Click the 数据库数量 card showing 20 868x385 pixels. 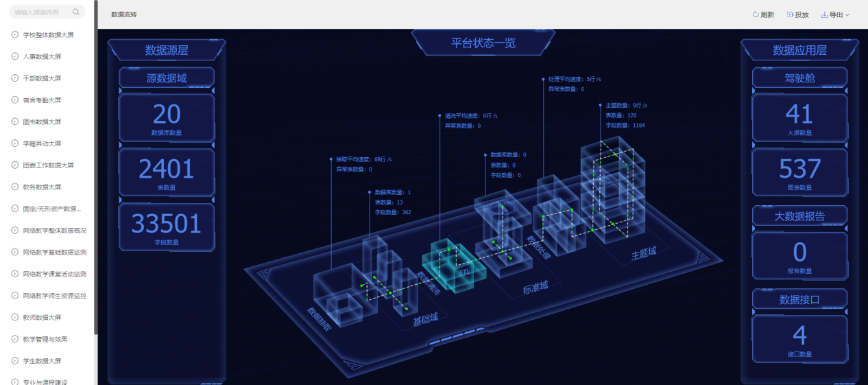(167, 118)
